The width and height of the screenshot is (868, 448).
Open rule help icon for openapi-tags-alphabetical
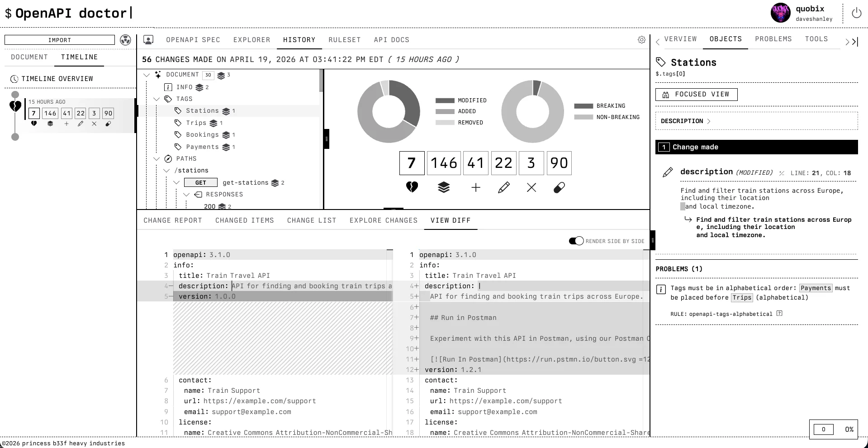click(x=779, y=314)
